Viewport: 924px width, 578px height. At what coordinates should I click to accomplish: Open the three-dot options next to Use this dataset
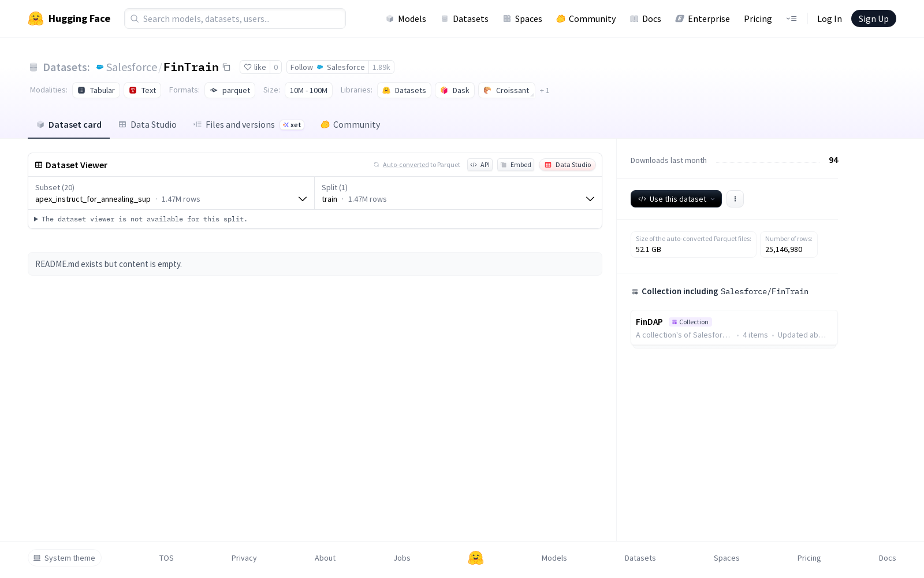735,199
